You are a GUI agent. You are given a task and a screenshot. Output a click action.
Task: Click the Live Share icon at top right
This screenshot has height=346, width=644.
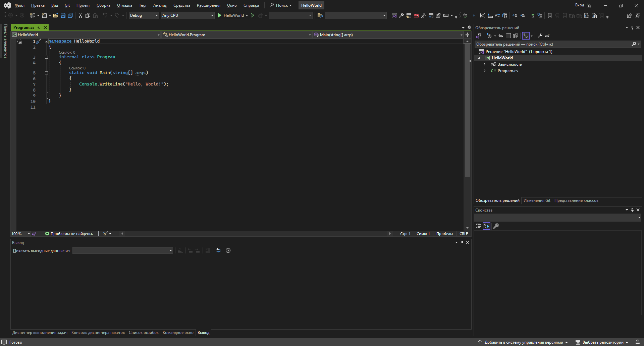tap(629, 15)
